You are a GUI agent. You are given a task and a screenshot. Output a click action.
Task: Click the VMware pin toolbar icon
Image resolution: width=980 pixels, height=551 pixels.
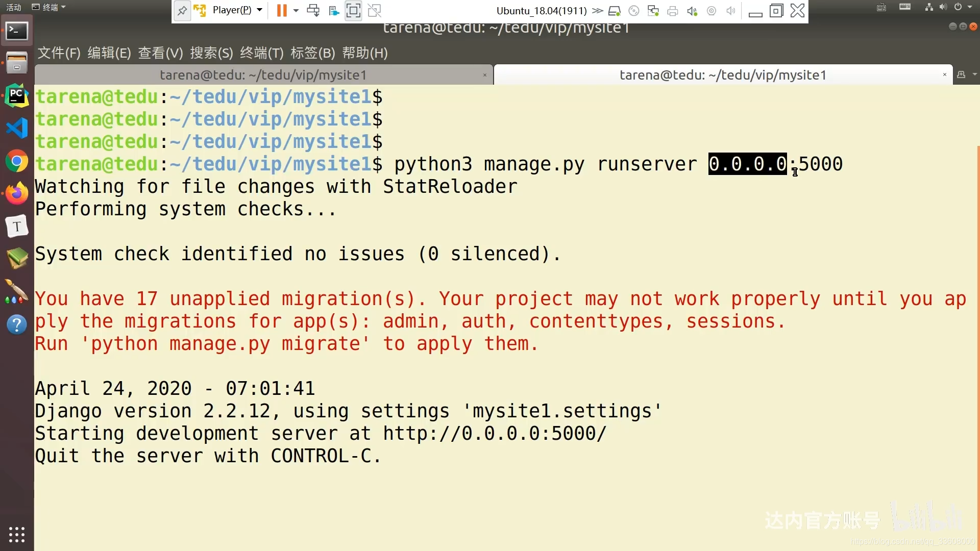pyautogui.click(x=182, y=11)
